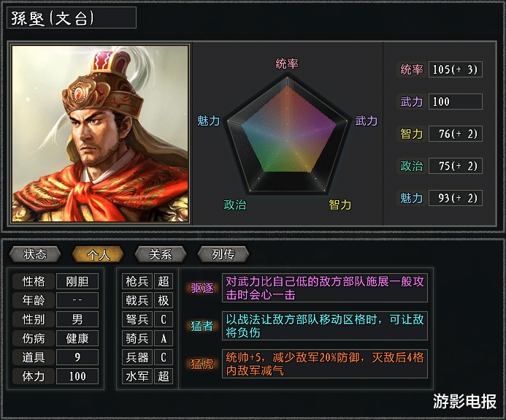The height and width of the screenshot is (420, 506).
Task: Open the 关系 tab
Action: coord(161,254)
